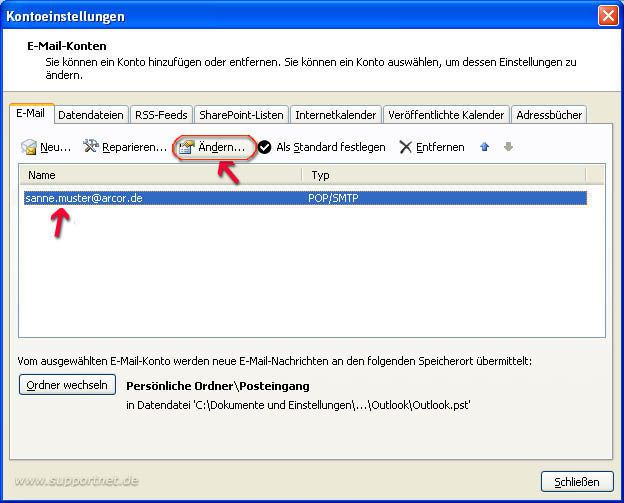The width and height of the screenshot is (624, 503).
Task: Move account up with blue arrow
Action: tap(484, 147)
